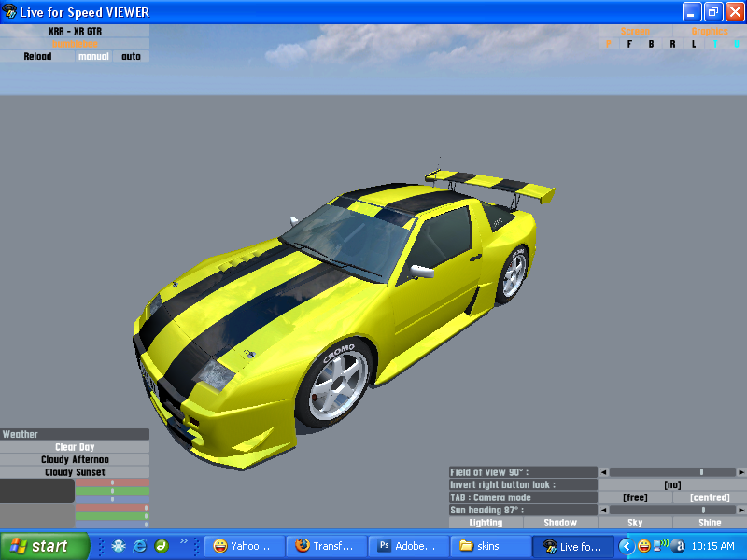The image size is (747, 560).
Task: Click the network connection tray icon
Action: 661,546
